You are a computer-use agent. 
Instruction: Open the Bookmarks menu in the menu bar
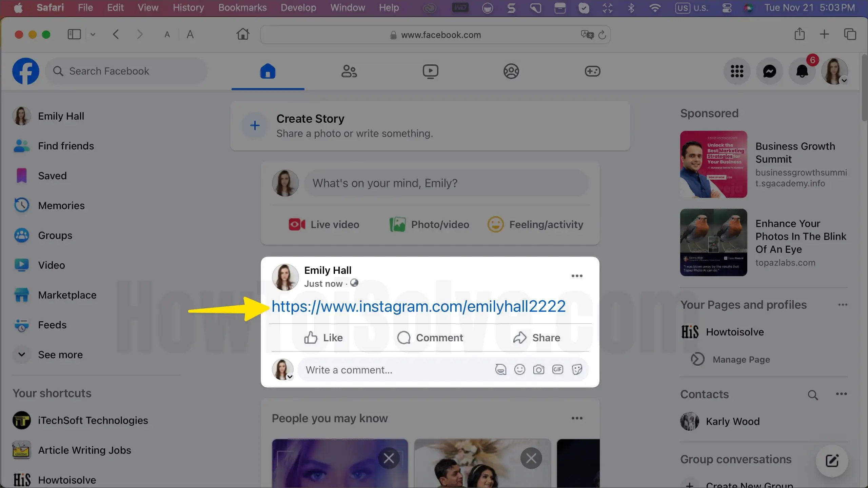click(x=242, y=8)
